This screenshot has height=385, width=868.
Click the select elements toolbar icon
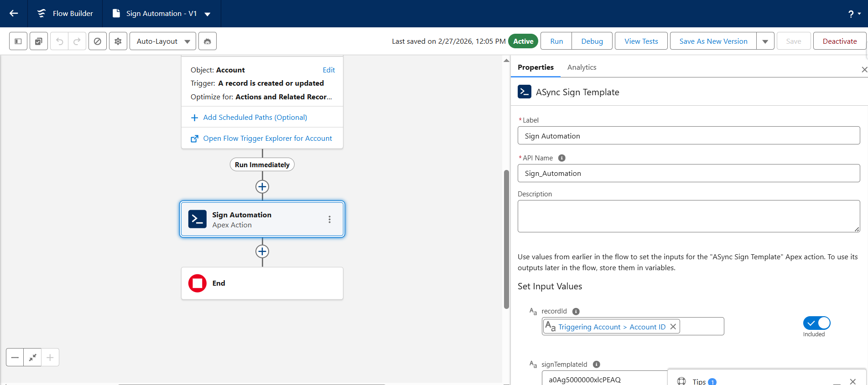tap(39, 41)
